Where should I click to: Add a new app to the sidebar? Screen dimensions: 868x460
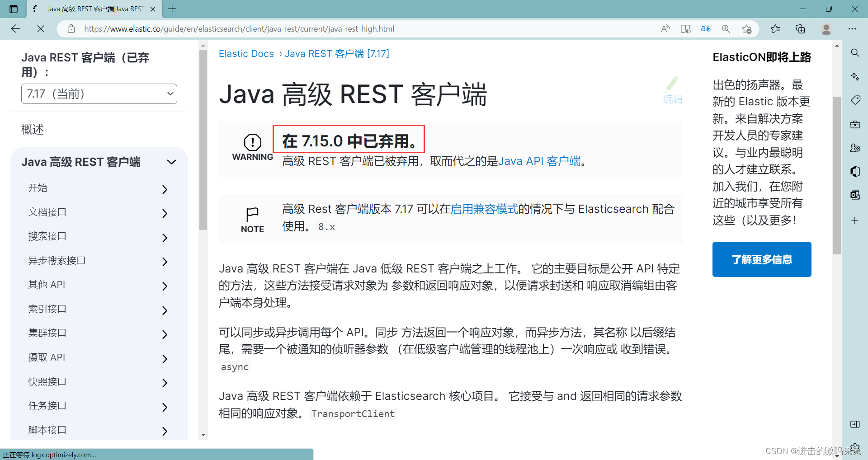tap(855, 221)
